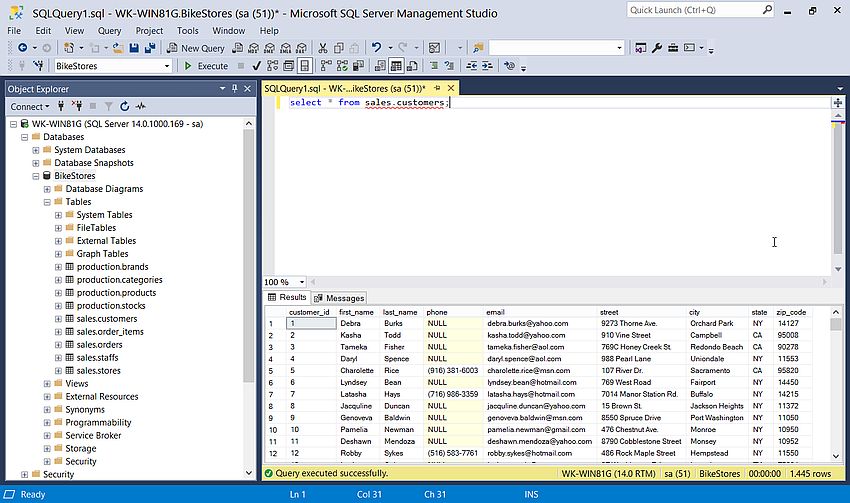Click the Object Explorer filter icon

(108, 106)
